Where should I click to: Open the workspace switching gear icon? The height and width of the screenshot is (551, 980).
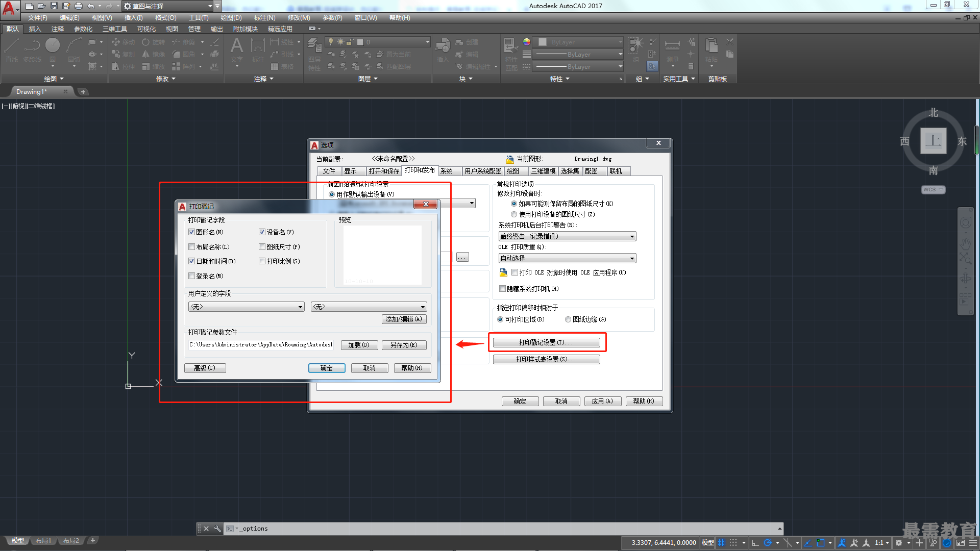pyautogui.click(x=899, y=543)
